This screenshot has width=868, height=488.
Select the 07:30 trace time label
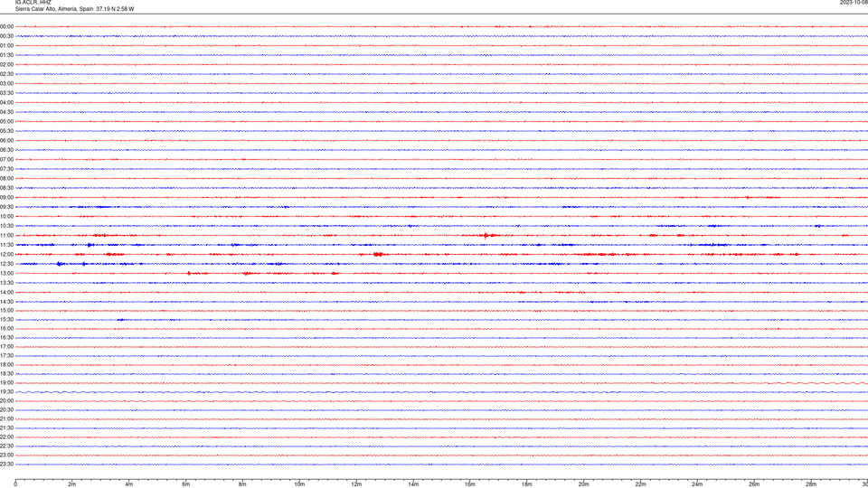coord(6,169)
